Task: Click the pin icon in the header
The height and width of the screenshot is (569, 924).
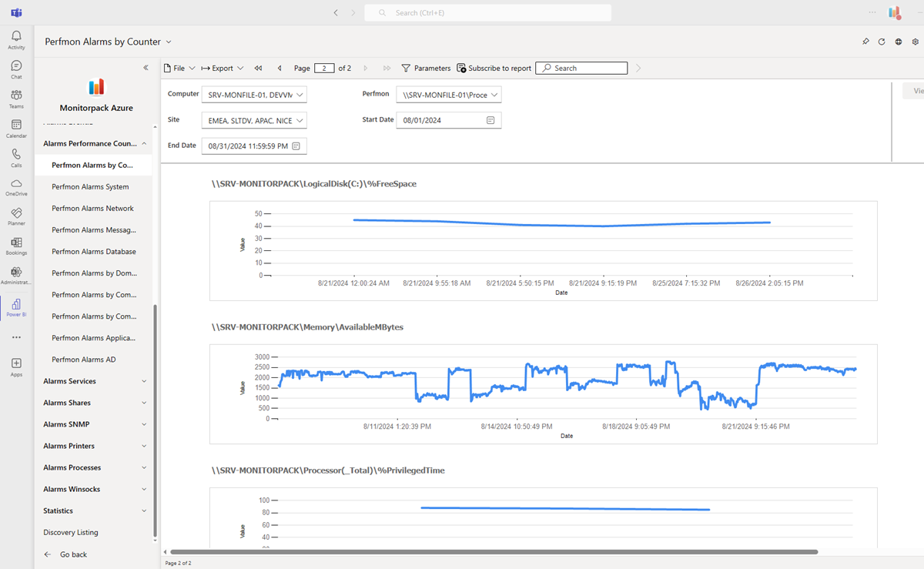Action: (865, 42)
